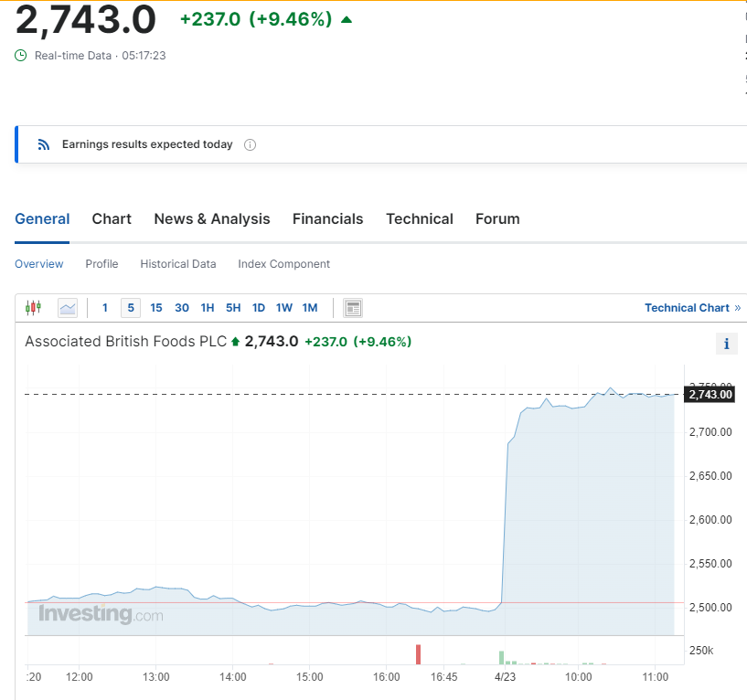Click the chart info 'i' icon
The width and height of the screenshot is (747, 700).
click(727, 344)
